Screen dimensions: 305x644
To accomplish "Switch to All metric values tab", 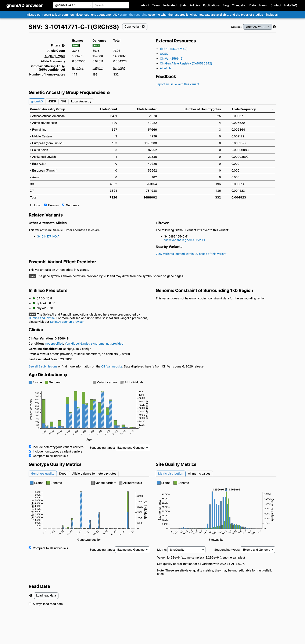I will (199, 474).
